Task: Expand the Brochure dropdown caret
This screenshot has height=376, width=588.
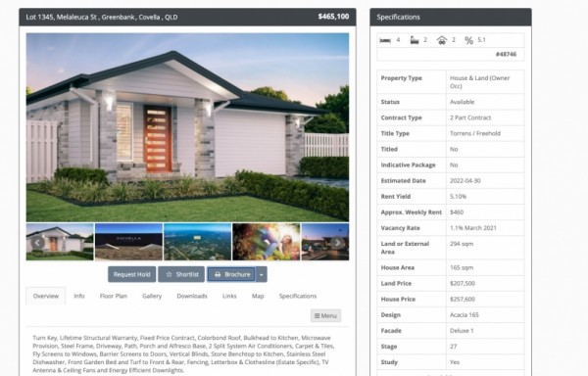Action: click(x=262, y=274)
